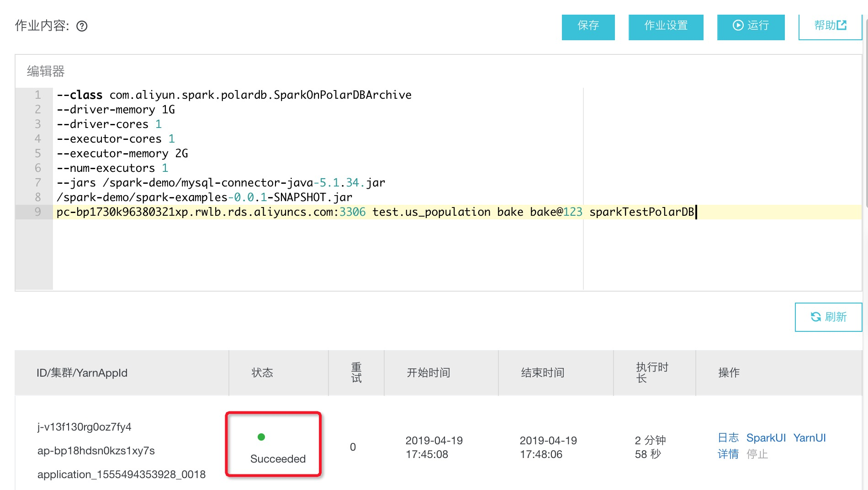Click the 状态 column header
Screen dimensions: 868x490
[262, 373]
